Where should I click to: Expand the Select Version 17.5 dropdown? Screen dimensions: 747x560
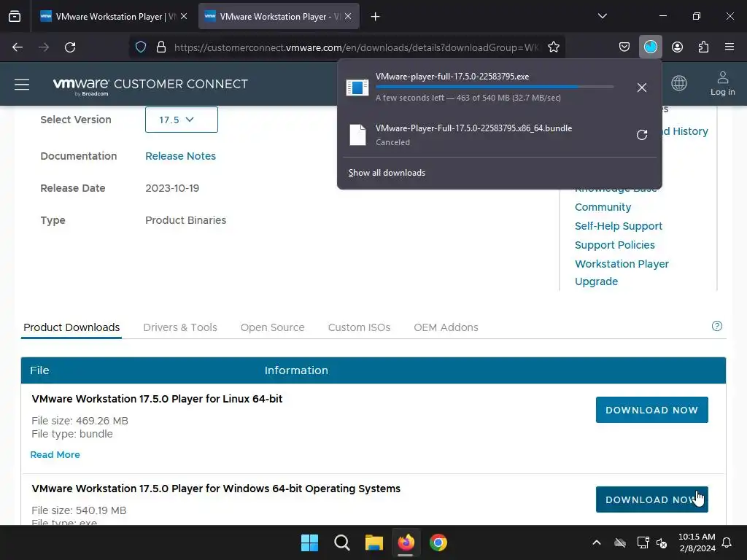pos(182,120)
